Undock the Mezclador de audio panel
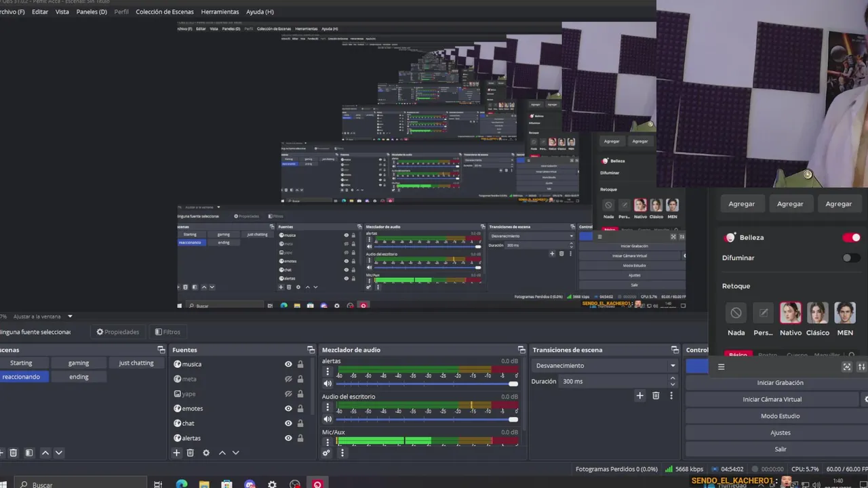The width and height of the screenshot is (868, 488). click(x=521, y=350)
